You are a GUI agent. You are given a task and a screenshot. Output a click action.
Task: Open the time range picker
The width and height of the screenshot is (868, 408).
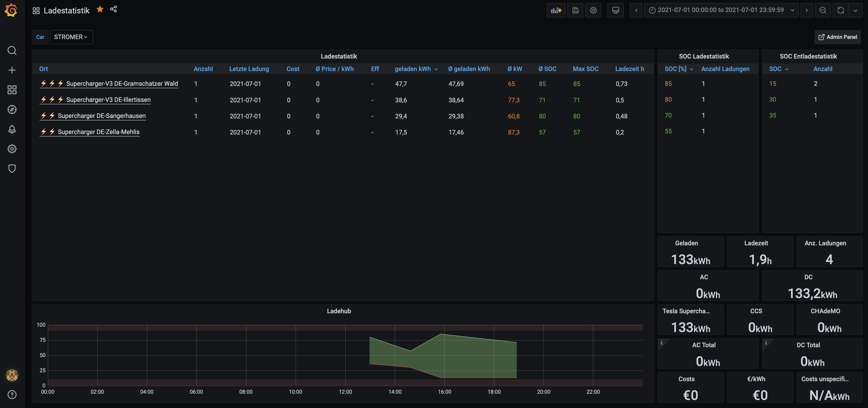[721, 10]
